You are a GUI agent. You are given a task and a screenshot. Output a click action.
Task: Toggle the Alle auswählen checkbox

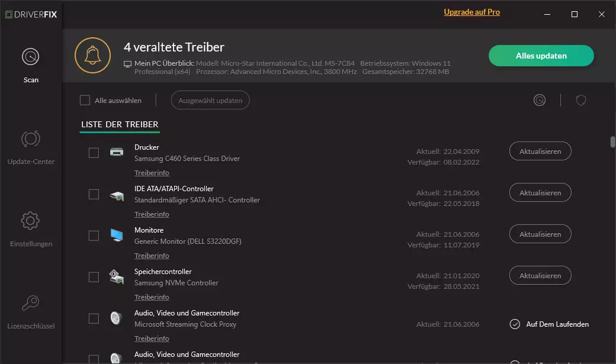pyautogui.click(x=85, y=100)
